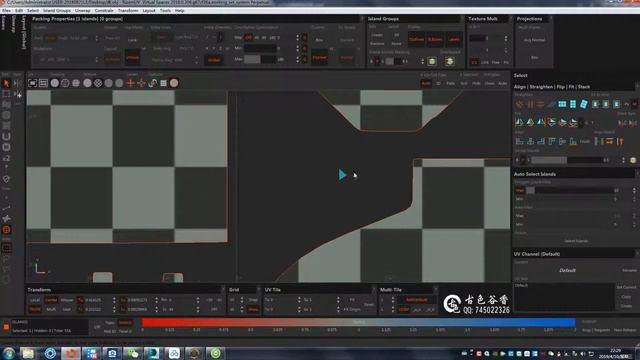The image size is (640, 360).
Task: Click Create in Island Groups panel
Action: click(x=377, y=35)
